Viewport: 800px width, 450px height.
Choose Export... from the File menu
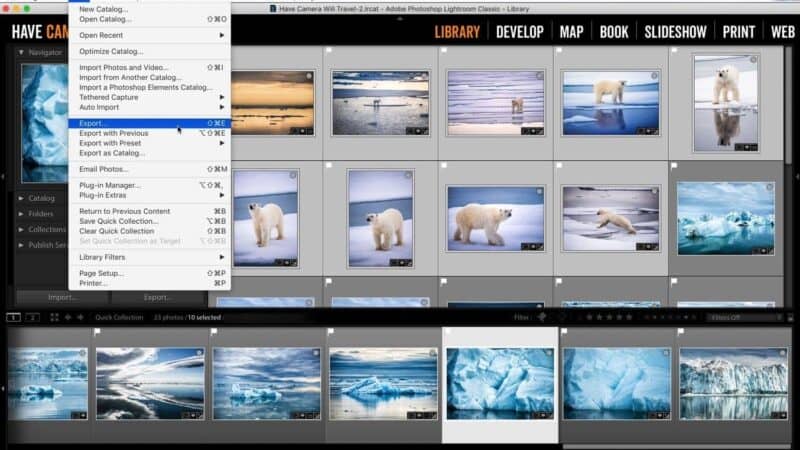coord(149,123)
